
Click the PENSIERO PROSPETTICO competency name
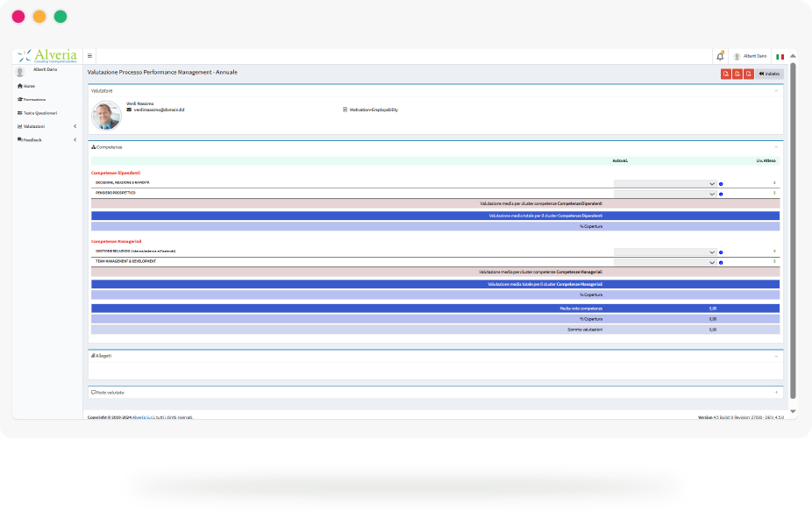point(116,193)
